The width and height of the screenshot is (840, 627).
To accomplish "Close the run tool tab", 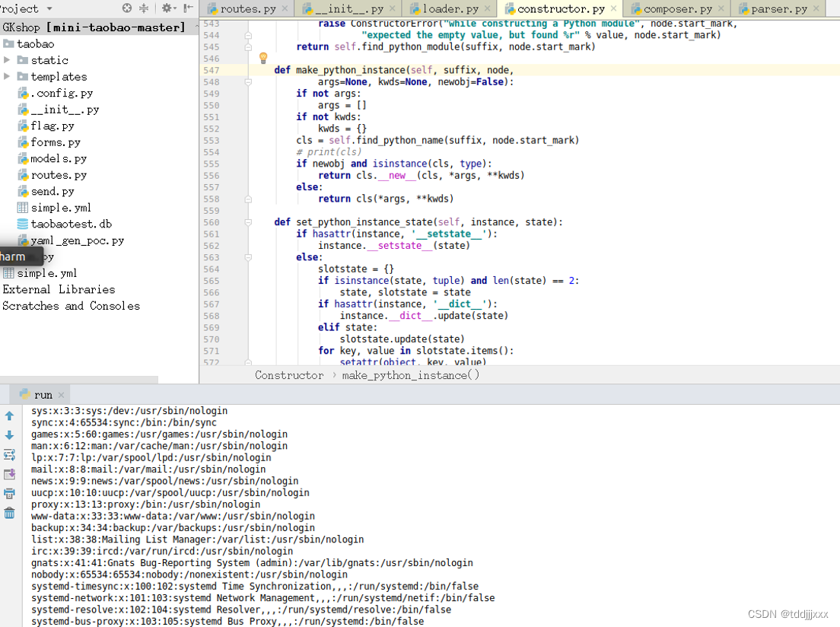I will [61, 395].
